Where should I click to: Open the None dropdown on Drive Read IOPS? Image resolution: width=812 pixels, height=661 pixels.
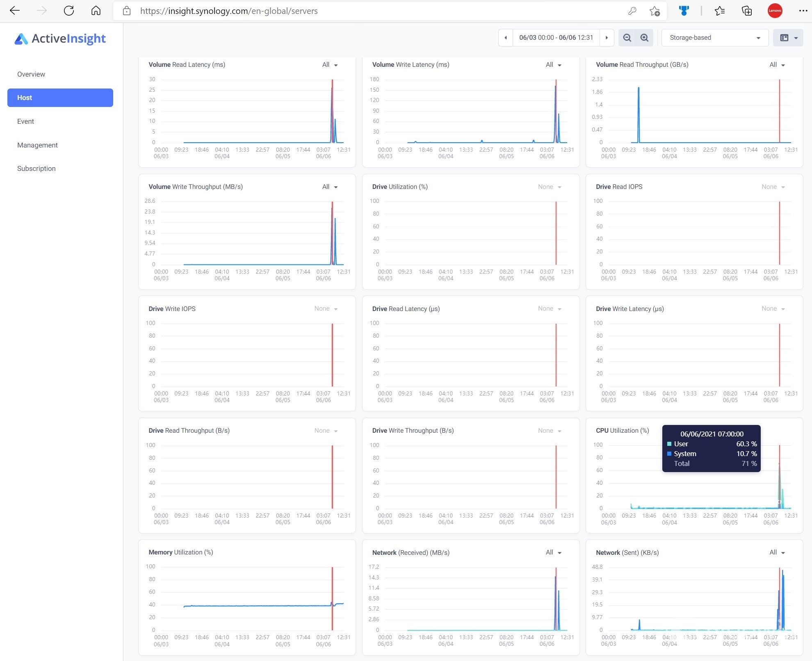(773, 186)
